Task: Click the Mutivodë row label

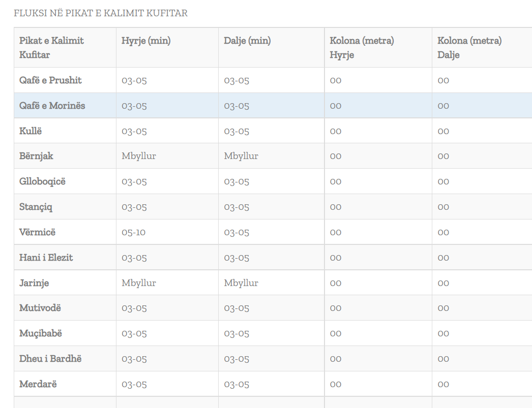Action: (x=40, y=308)
